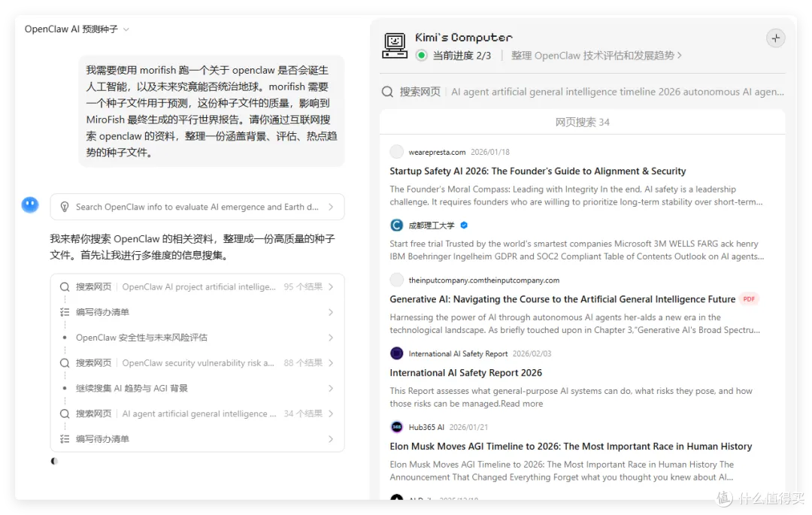Click the Start free trial Trusted snippet text

[577, 250]
